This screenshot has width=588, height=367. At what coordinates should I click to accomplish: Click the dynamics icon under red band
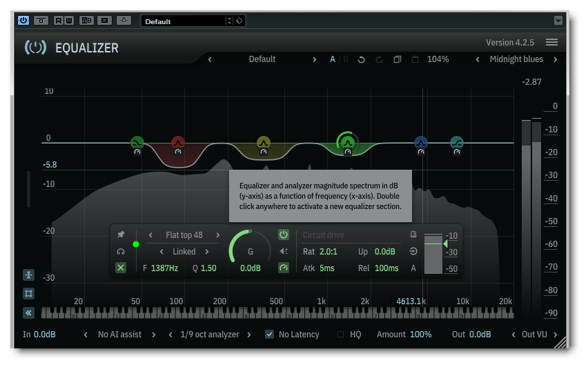tap(178, 152)
